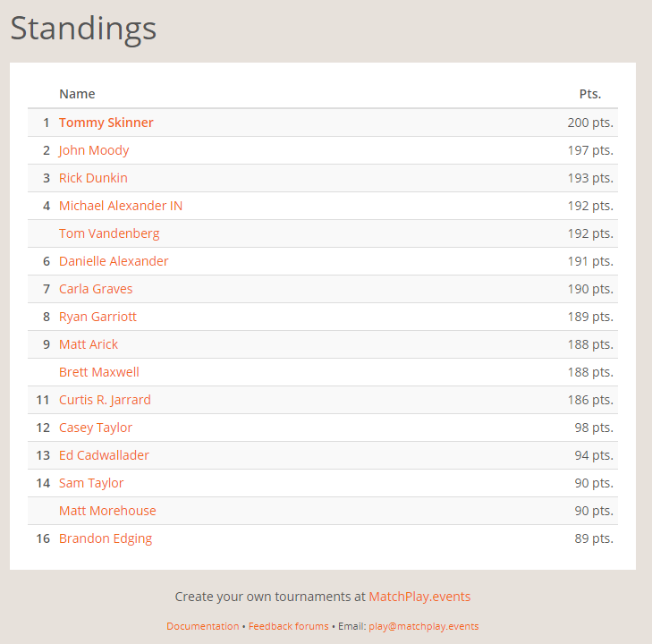Viewport: 652px width, 644px height.
Task: Click Danielle Alexander in standings
Action: pyautogui.click(x=114, y=261)
